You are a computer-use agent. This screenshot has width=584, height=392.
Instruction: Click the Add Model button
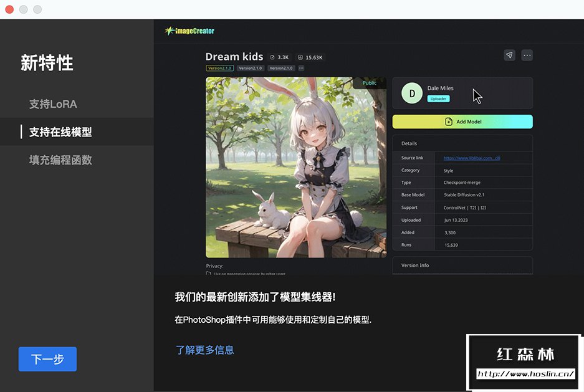pyautogui.click(x=462, y=122)
